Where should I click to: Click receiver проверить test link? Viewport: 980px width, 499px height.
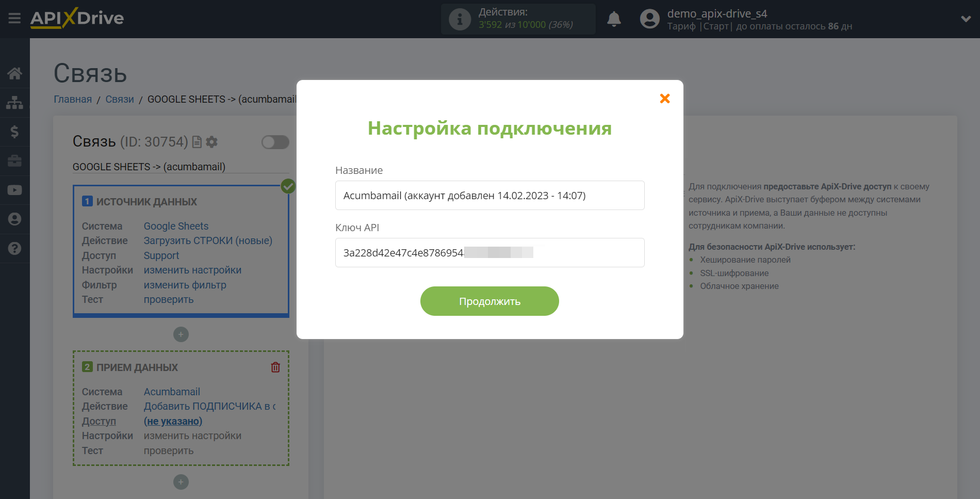(x=169, y=450)
